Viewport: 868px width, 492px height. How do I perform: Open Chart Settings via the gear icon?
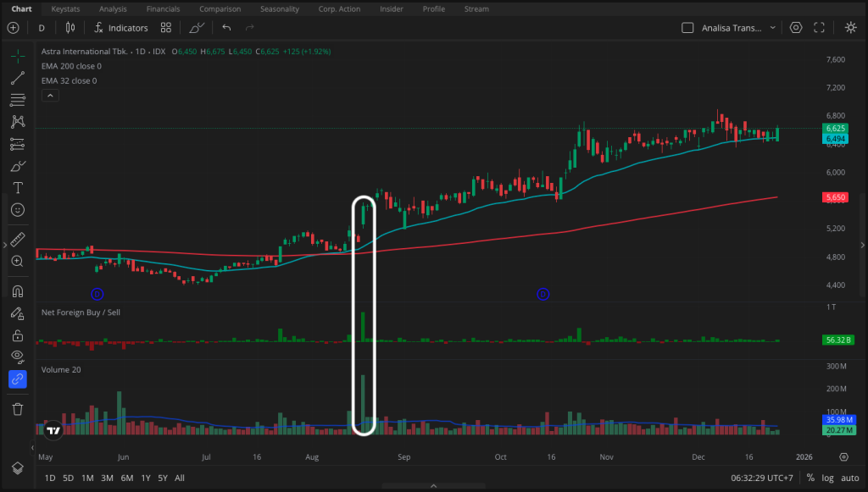[x=795, y=27]
